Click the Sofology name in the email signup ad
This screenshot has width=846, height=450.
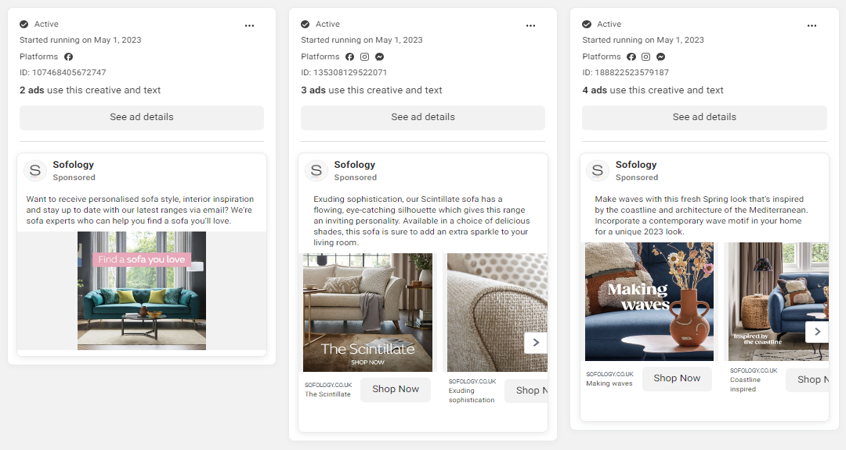click(73, 165)
